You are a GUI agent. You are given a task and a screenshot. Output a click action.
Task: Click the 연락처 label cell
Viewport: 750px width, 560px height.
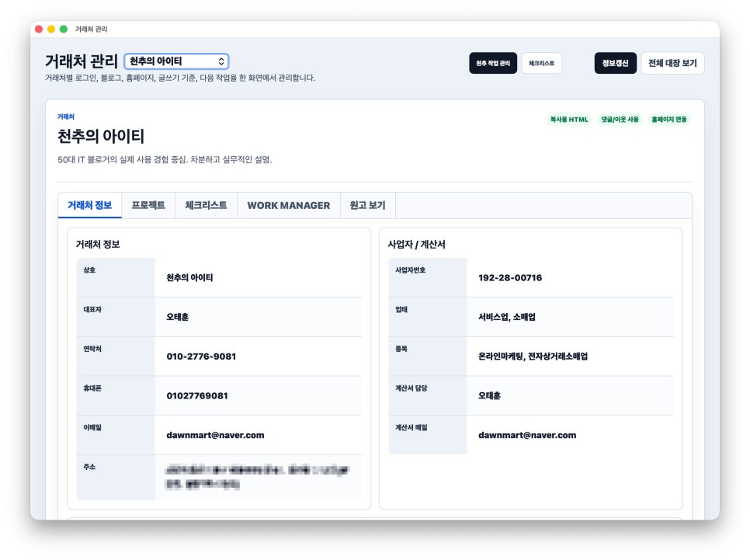pyautogui.click(x=116, y=357)
